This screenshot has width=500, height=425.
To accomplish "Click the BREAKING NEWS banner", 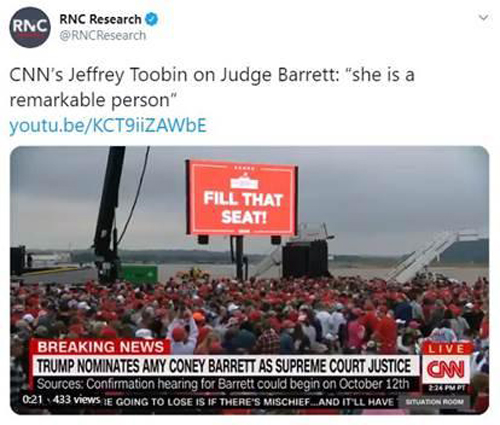I will point(101,347).
